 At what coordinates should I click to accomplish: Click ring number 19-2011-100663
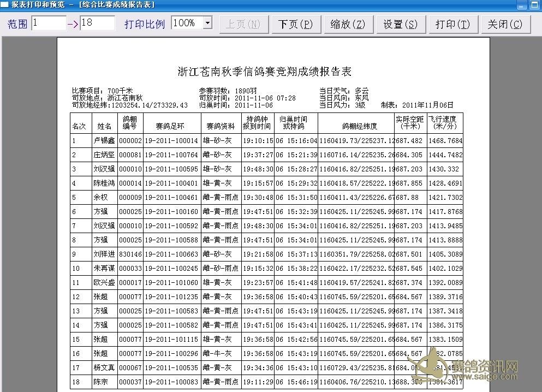(x=171, y=254)
